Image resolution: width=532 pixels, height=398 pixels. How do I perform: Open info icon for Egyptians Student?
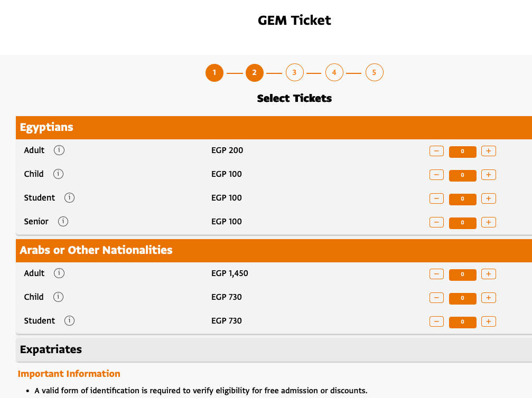click(69, 198)
